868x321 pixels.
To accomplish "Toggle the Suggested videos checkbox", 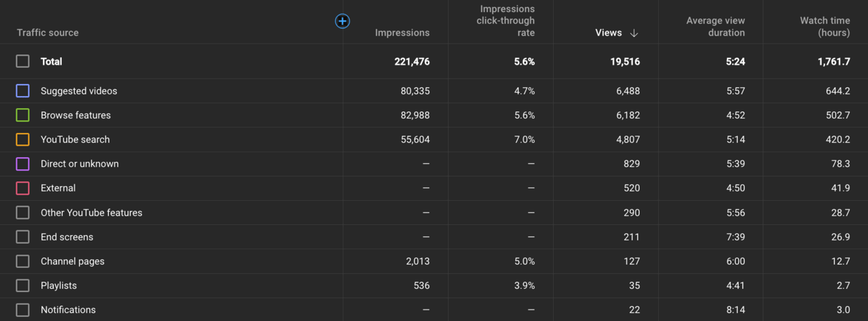I will (23, 91).
